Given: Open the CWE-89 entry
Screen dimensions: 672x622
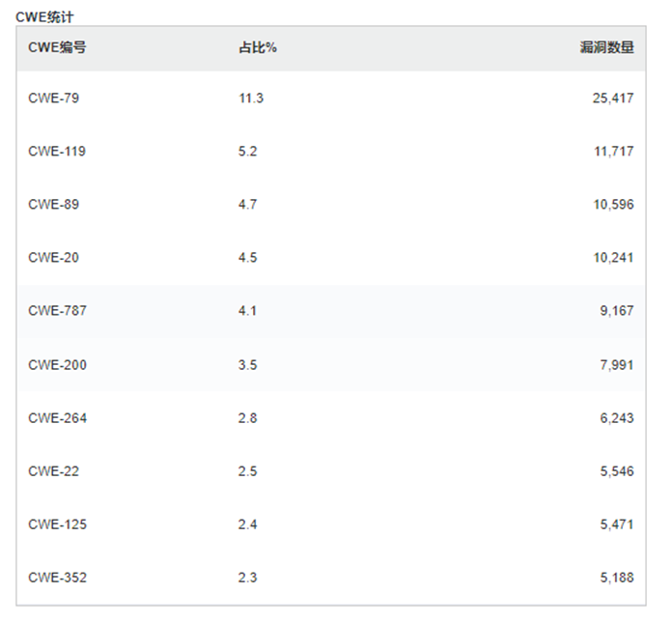Looking at the screenshot, I should (53, 205).
